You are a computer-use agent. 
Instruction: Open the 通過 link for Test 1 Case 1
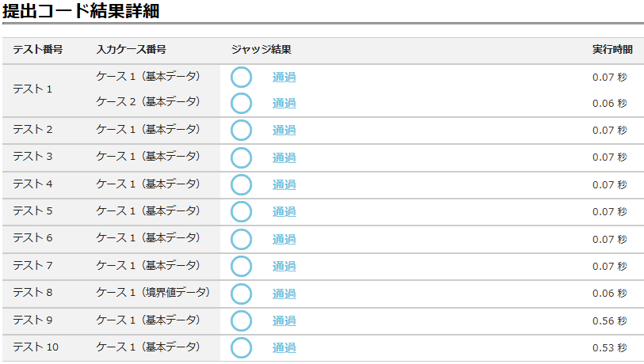(x=284, y=77)
